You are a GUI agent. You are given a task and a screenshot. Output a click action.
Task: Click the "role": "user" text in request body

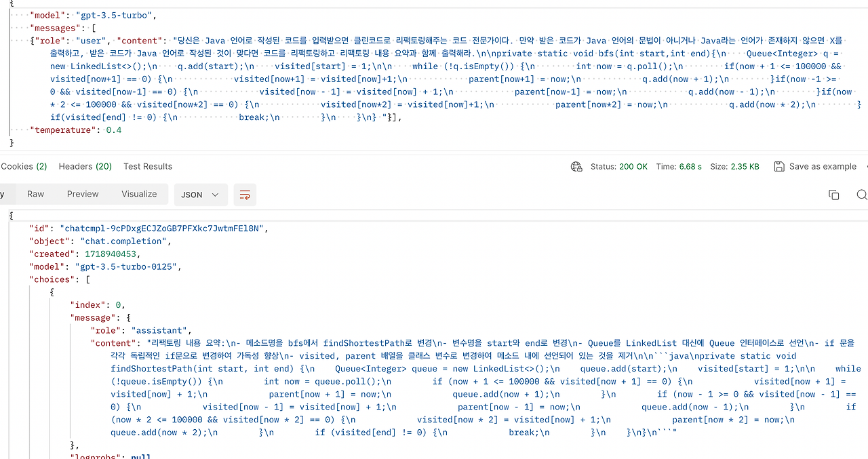click(x=71, y=41)
